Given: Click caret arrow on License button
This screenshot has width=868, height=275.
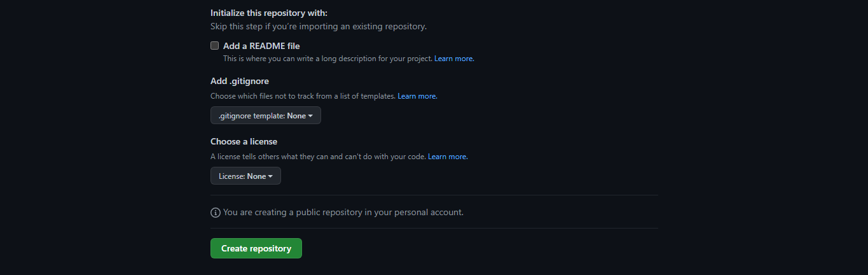Looking at the screenshot, I should point(270,176).
